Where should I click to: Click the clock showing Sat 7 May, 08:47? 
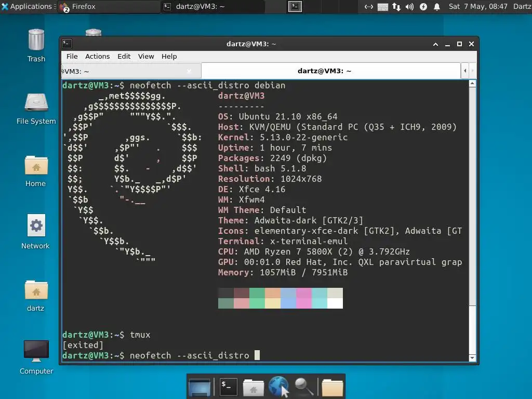coord(478,6)
